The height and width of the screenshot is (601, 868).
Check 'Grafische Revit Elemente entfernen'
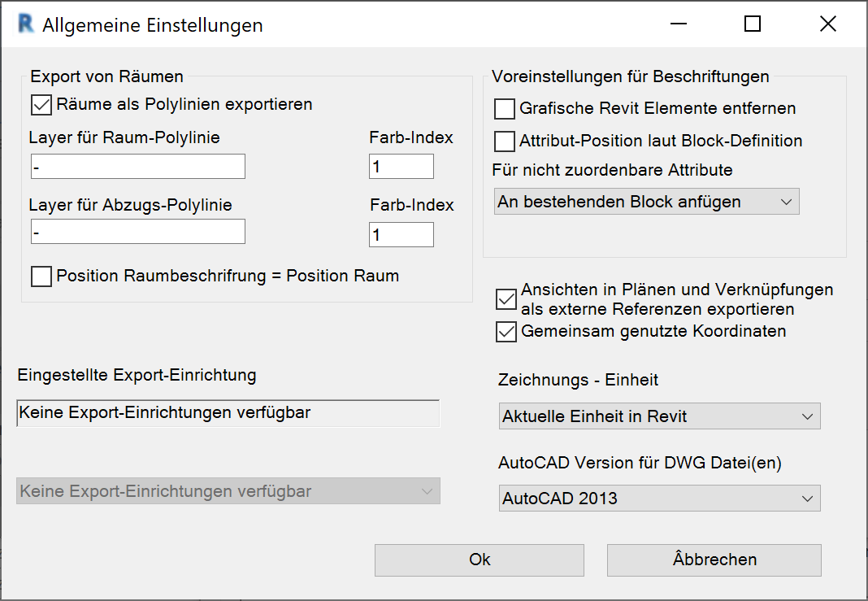click(x=505, y=109)
